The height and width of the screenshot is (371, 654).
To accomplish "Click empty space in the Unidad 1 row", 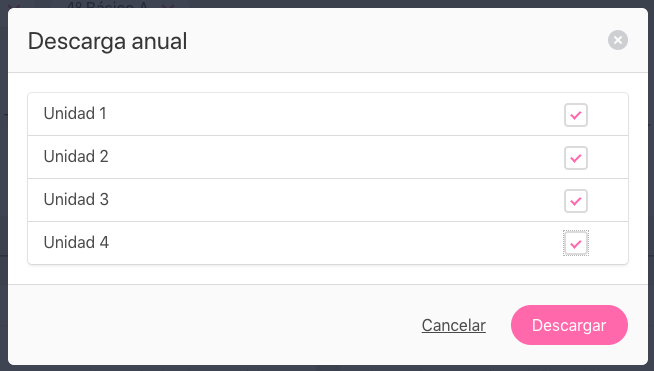I will (x=334, y=114).
